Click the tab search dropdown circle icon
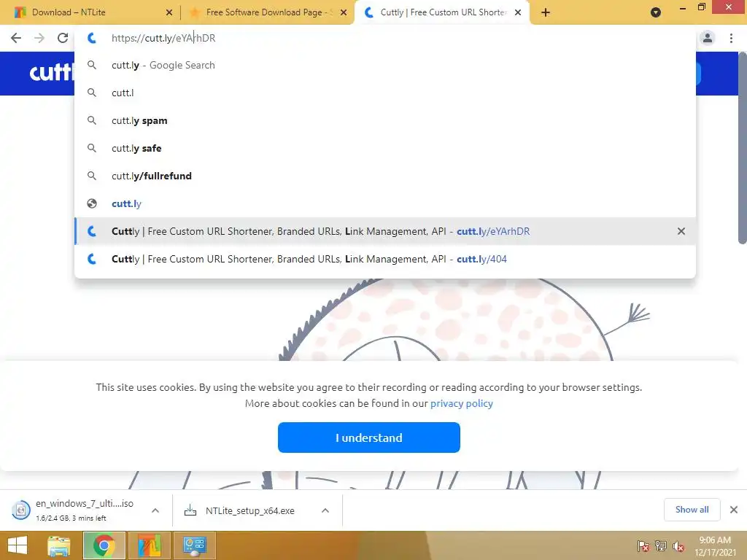Screen dimensions: 747x560 (x=656, y=12)
